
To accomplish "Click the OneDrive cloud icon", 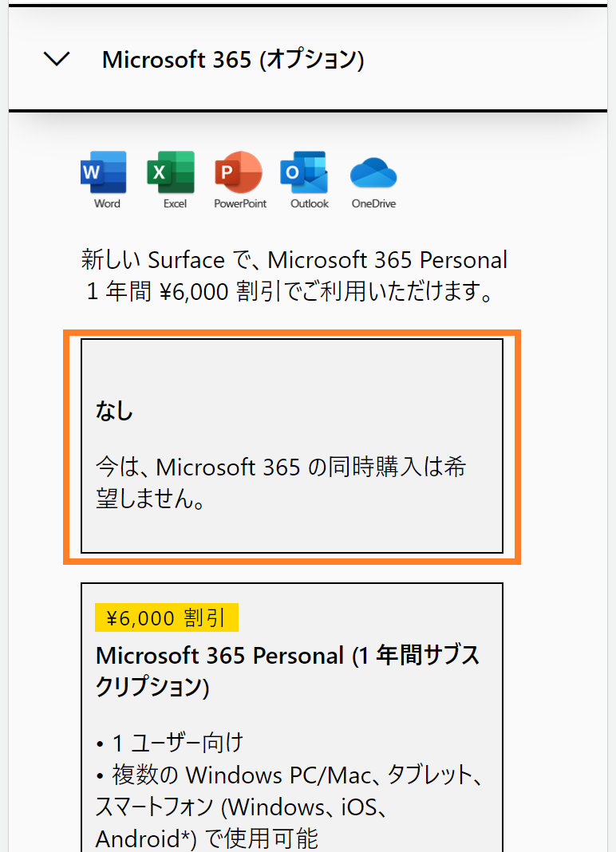I will coord(373,172).
